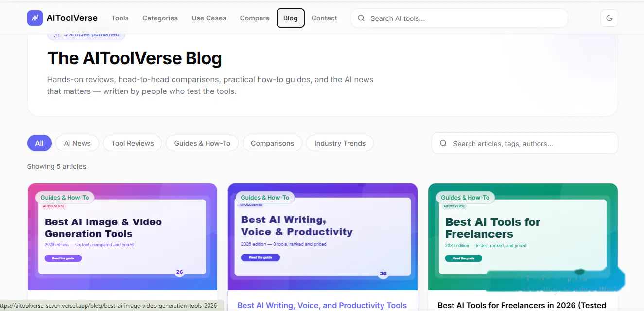Select the All filter pill
The image size is (644, 311).
[x=39, y=143]
